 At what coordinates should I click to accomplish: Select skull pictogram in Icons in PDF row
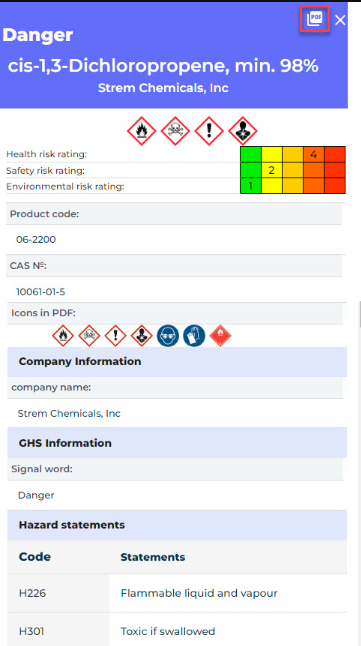click(x=89, y=336)
